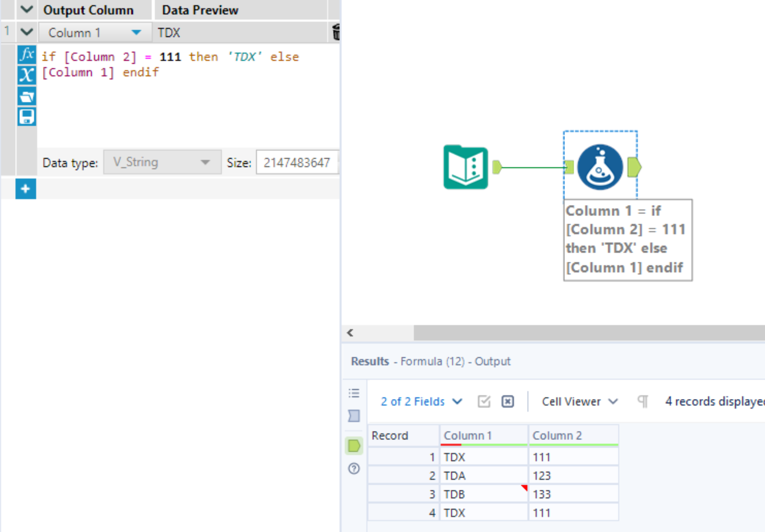Click the Column 1 header in results

[x=484, y=436]
